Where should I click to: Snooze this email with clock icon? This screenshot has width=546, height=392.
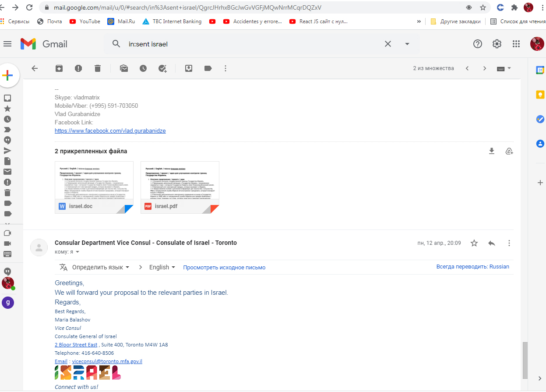143,68
